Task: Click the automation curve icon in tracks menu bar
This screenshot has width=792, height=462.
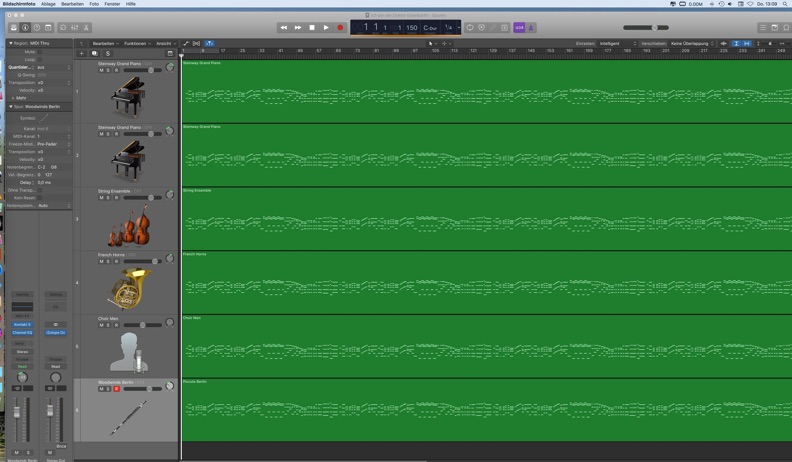Action: (x=185, y=43)
